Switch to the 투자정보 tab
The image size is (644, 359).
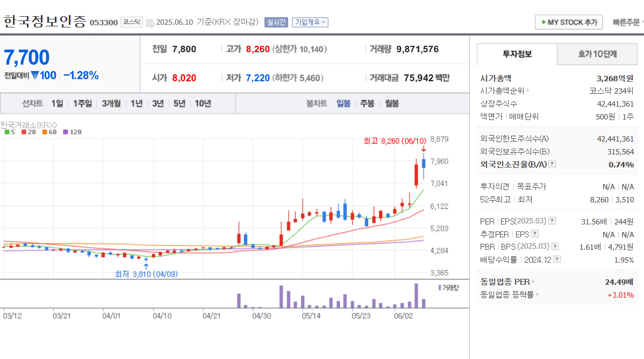point(517,54)
